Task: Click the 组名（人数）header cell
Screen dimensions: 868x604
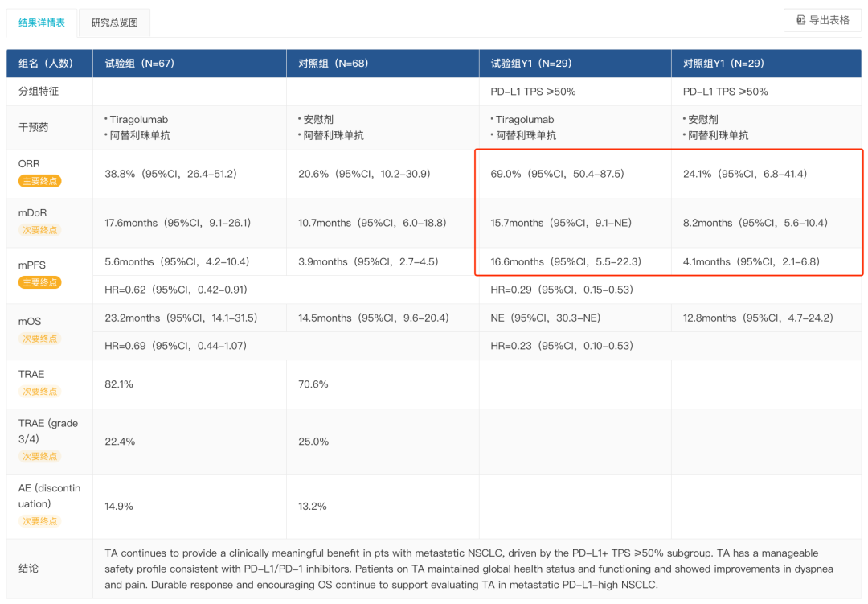Action: (46, 63)
